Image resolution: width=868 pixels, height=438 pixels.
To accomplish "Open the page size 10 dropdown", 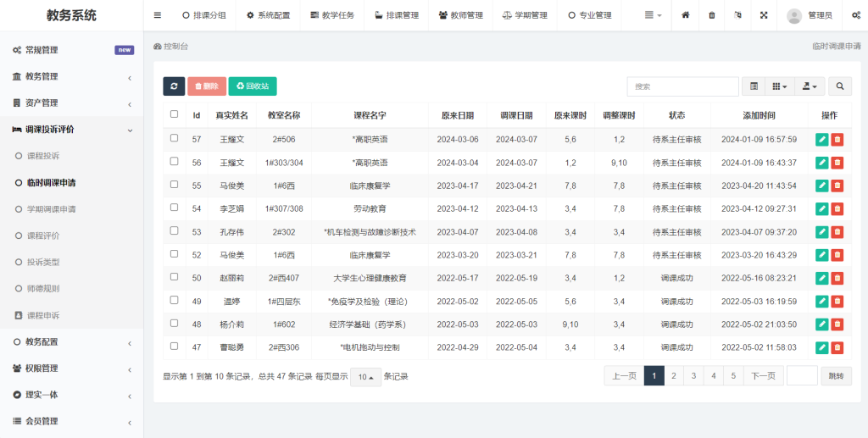I will [x=365, y=377].
